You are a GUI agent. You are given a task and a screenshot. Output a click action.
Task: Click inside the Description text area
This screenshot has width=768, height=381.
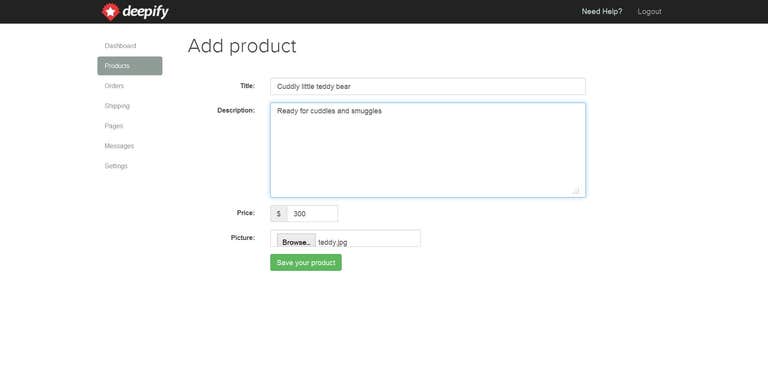click(428, 150)
